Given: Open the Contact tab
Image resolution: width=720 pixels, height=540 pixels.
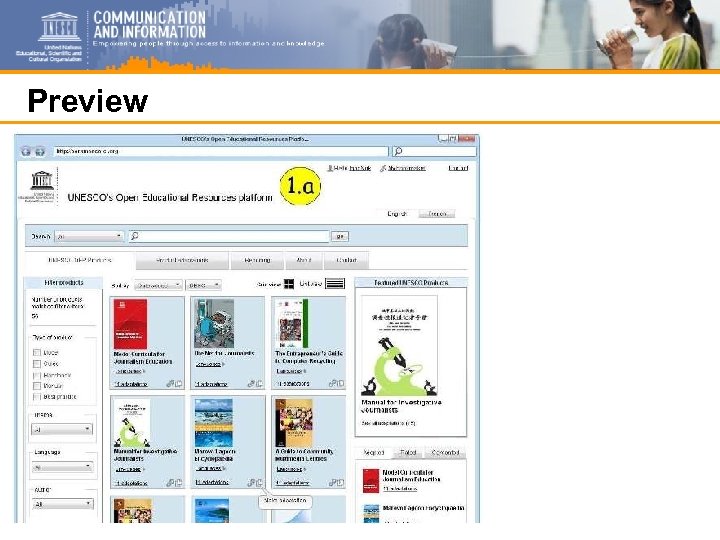Looking at the screenshot, I should click(346, 260).
